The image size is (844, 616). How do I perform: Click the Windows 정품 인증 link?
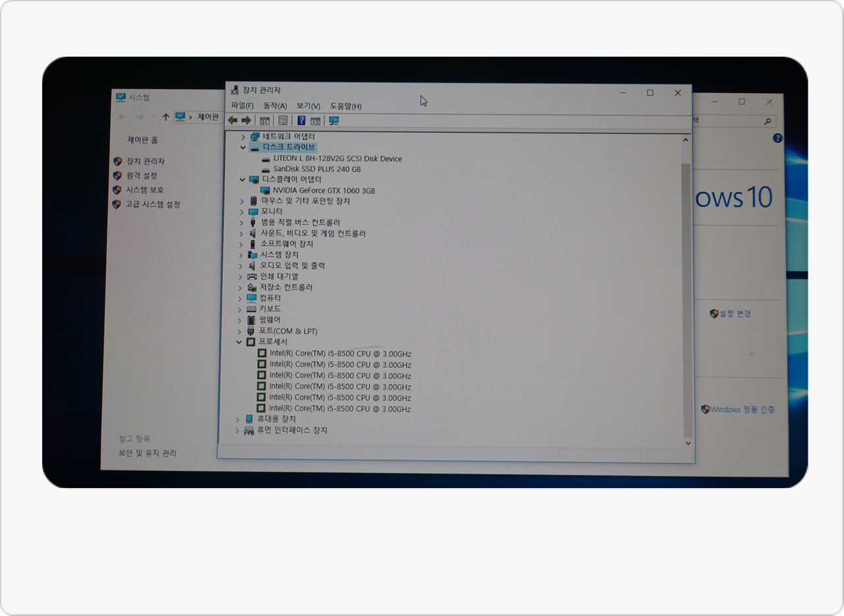(742, 410)
